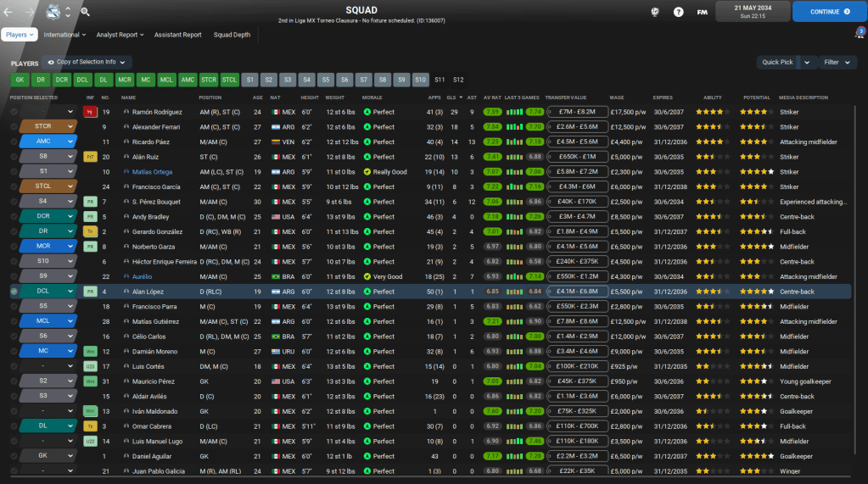Viewport: 868px width, 484px height.
Task: Open the Assistant Report tab
Action: click(x=178, y=35)
